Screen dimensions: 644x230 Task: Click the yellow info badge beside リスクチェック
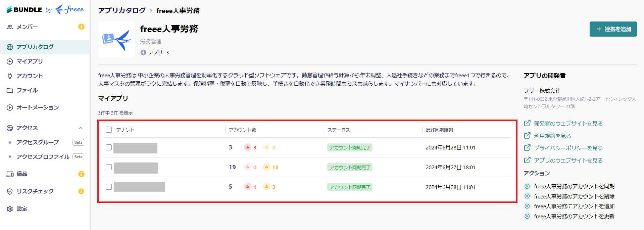point(81,191)
